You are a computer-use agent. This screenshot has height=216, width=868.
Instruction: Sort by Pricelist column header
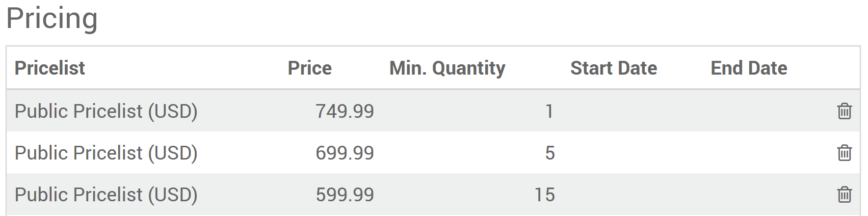[x=50, y=68]
